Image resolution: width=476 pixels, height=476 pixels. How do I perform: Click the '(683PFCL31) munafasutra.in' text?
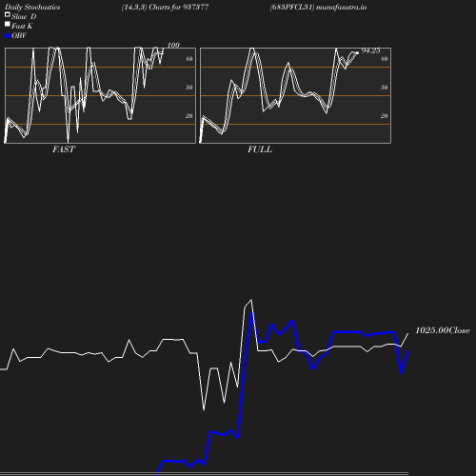click(x=318, y=8)
